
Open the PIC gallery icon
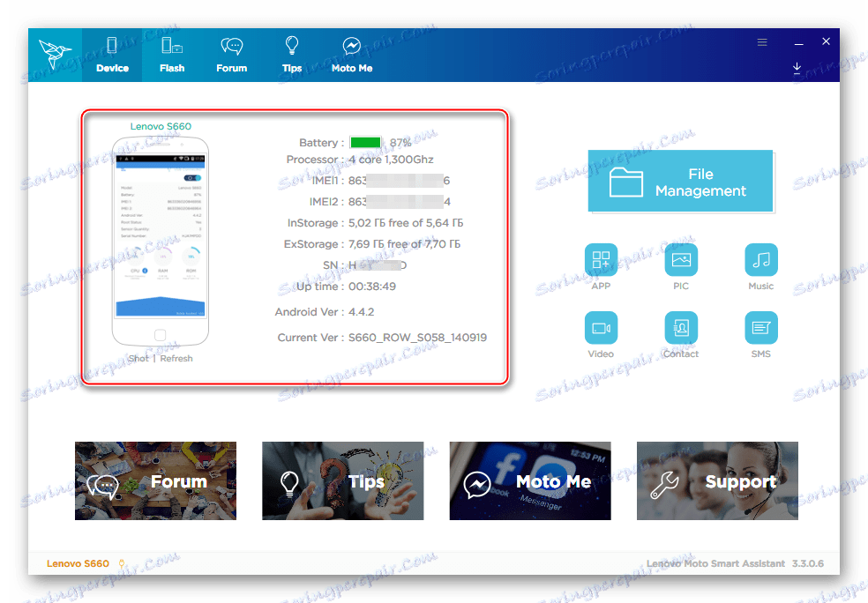pos(680,261)
